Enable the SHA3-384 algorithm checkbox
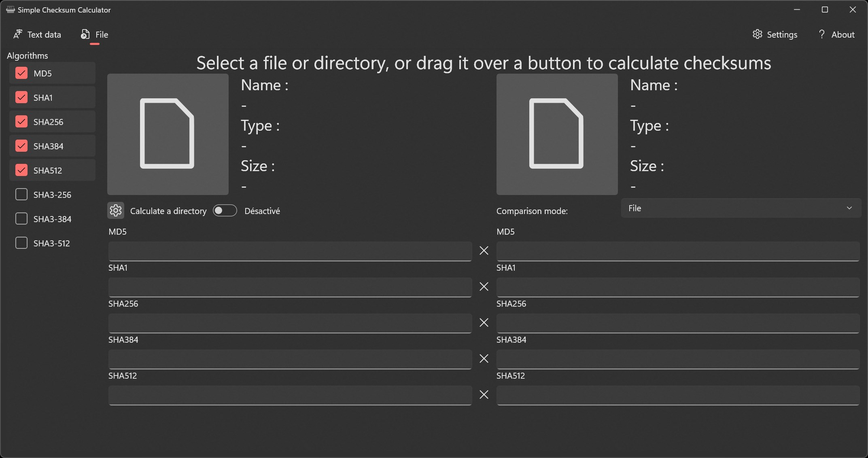Image resolution: width=868 pixels, height=458 pixels. point(21,219)
